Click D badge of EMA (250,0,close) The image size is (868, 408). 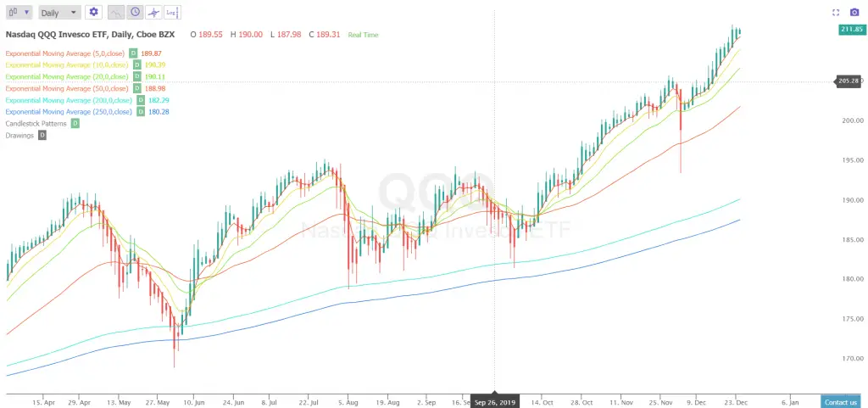[x=141, y=112]
